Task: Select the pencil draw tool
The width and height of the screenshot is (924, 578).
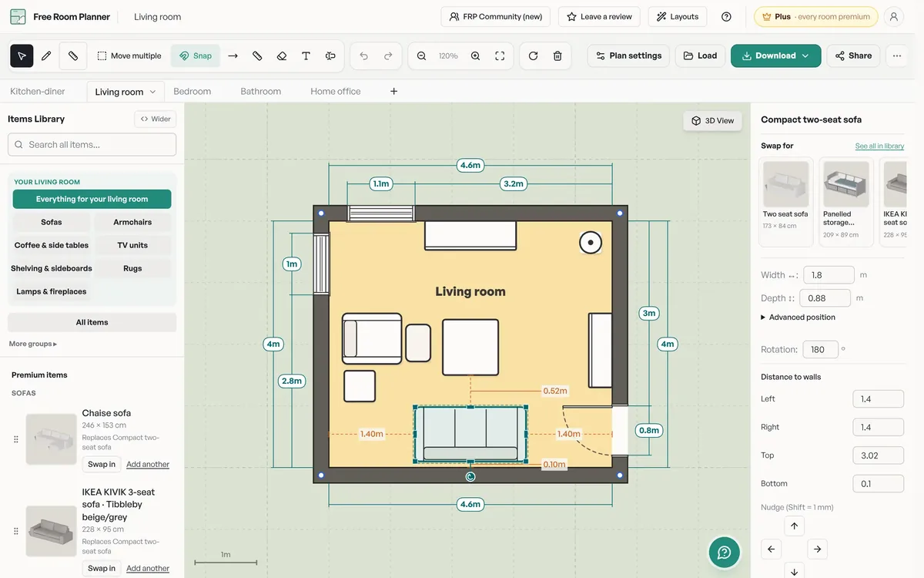Action: tap(46, 55)
